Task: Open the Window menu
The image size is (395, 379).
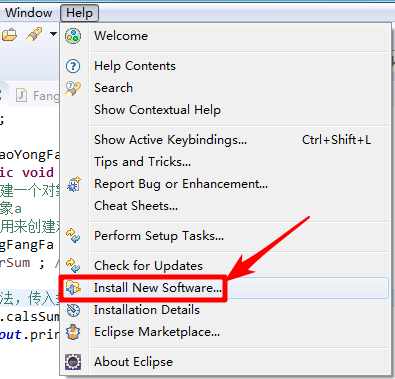Action: click(x=28, y=13)
